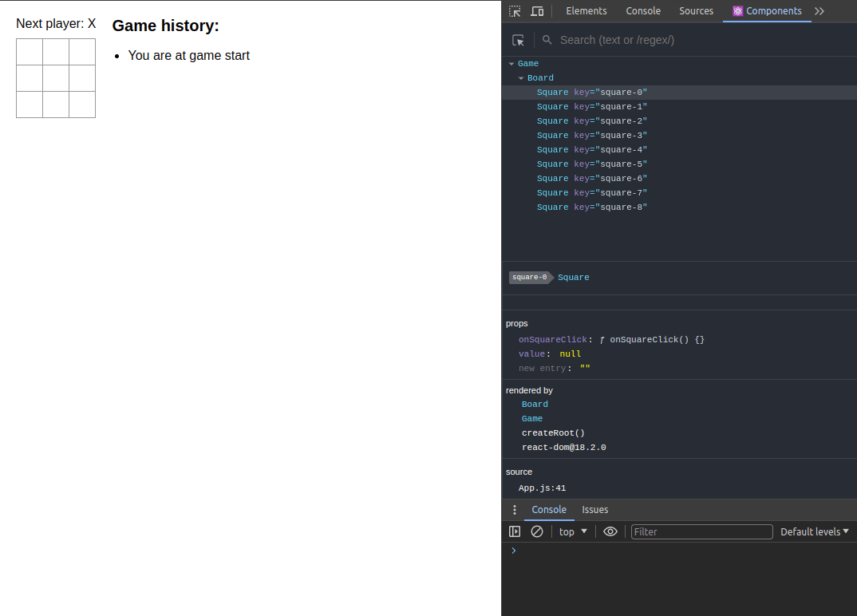Go to Game in rendered by list
Image resolution: width=857 pixels, height=616 pixels.
(x=531, y=419)
